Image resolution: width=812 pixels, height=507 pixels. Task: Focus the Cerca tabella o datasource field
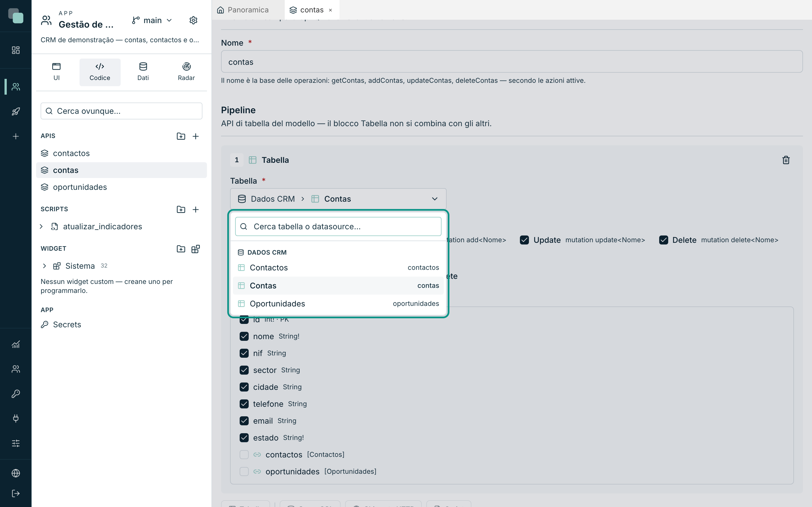338,226
